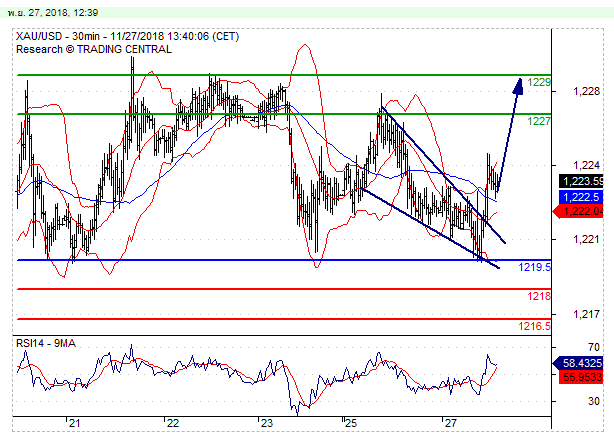Click the RSI value tag 58.4325
The image size is (614, 444).
[x=578, y=363]
